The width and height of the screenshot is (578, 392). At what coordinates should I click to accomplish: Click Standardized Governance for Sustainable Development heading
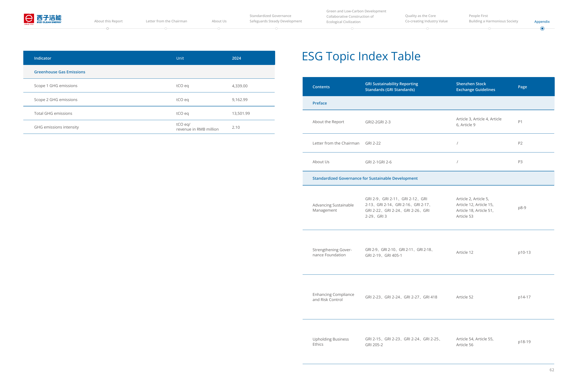[x=365, y=178]
